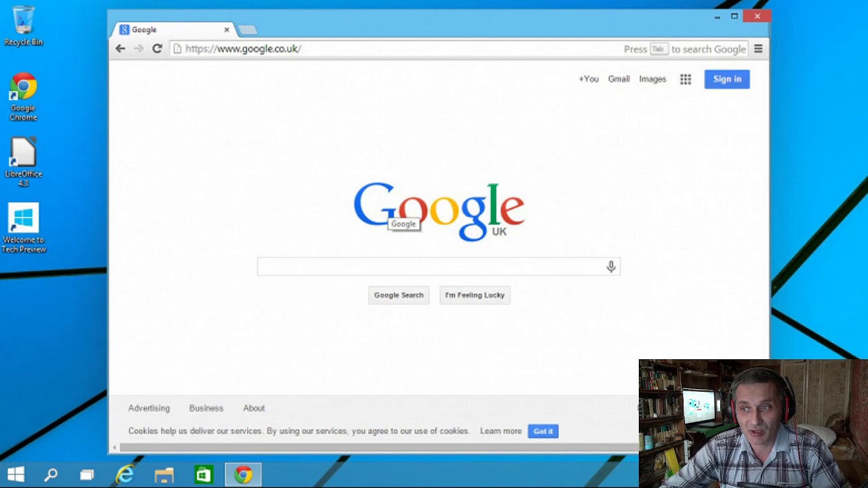Screen dimensions: 868x488
Task: Select the Google tab
Action: [x=173, y=30]
